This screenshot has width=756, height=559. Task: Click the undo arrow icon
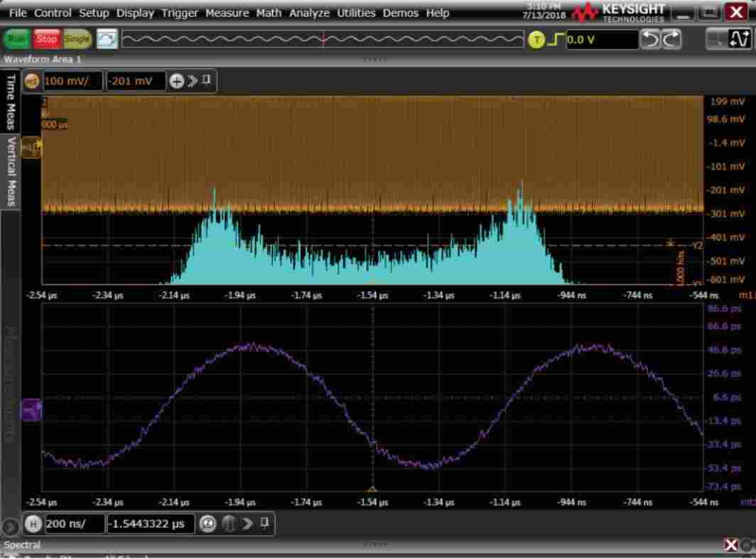(650, 40)
